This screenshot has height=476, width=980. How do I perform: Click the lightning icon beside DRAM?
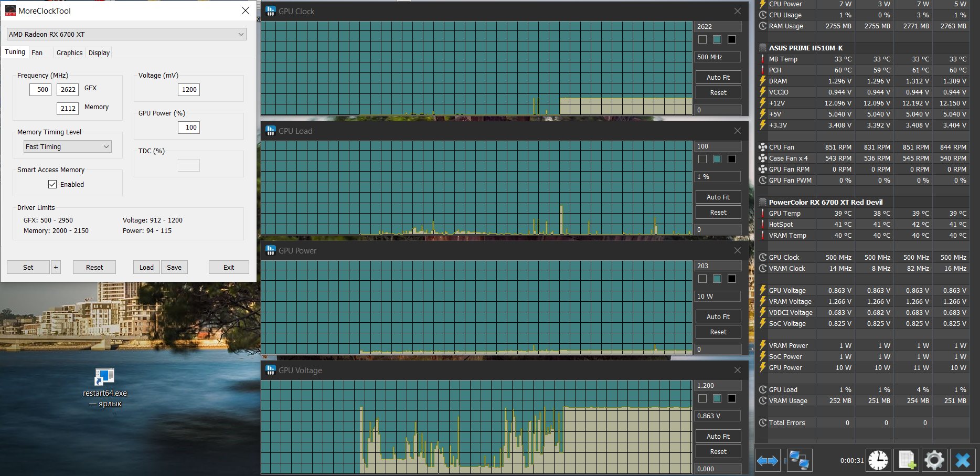click(x=763, y=81)
